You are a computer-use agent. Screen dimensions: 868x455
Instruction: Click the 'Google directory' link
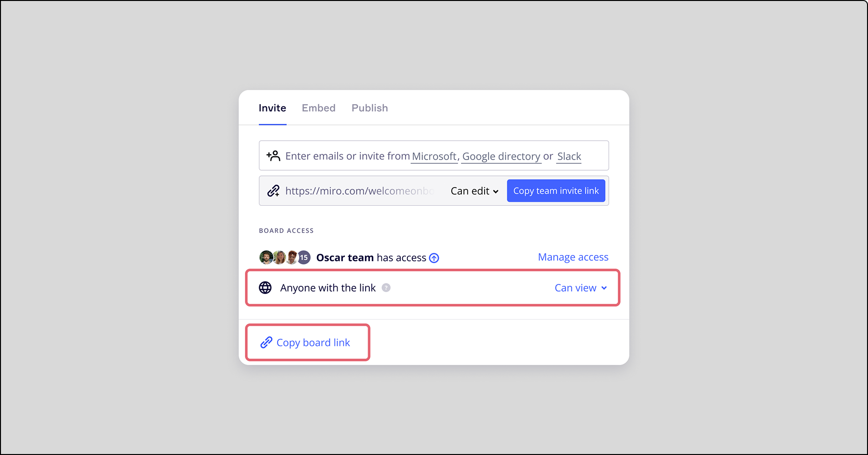click(501, 156)
